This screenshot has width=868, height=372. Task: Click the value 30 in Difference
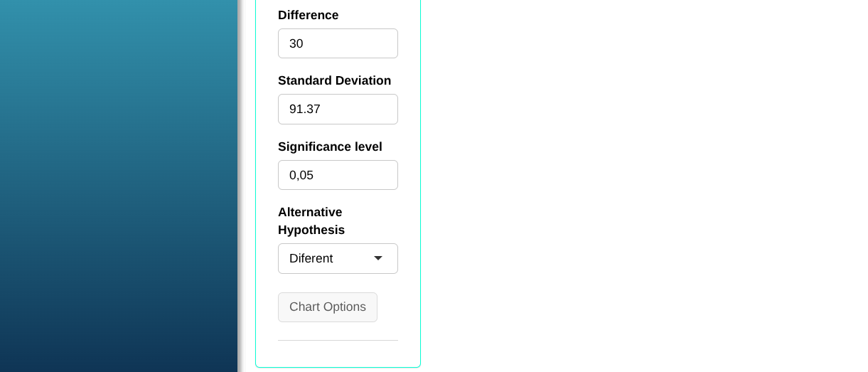click(296, 43)
